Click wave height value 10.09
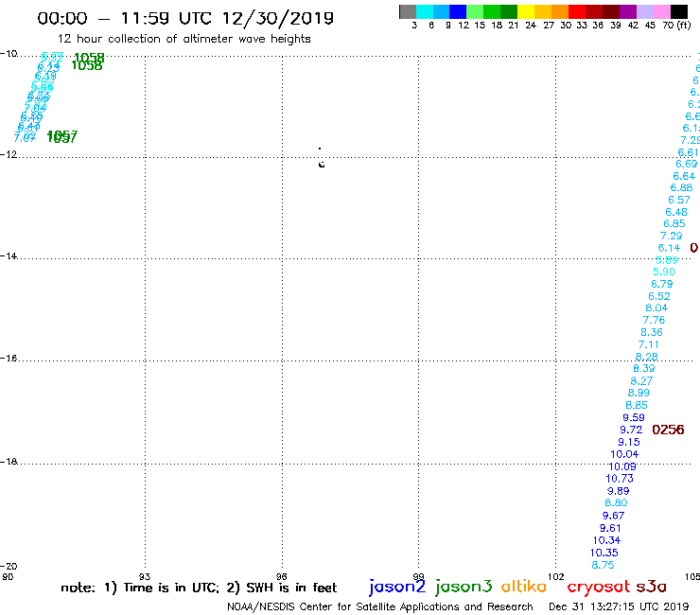Viewport: 700px width, 615px height. click(621, 466)
